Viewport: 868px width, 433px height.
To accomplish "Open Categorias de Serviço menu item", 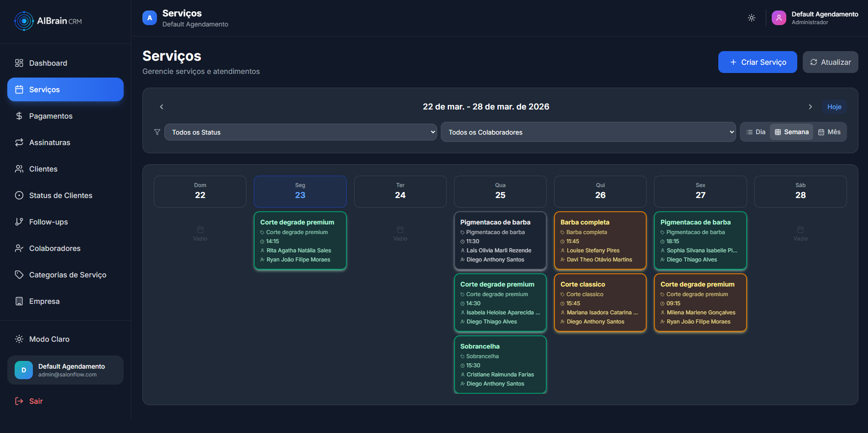I will coord(65,275).
